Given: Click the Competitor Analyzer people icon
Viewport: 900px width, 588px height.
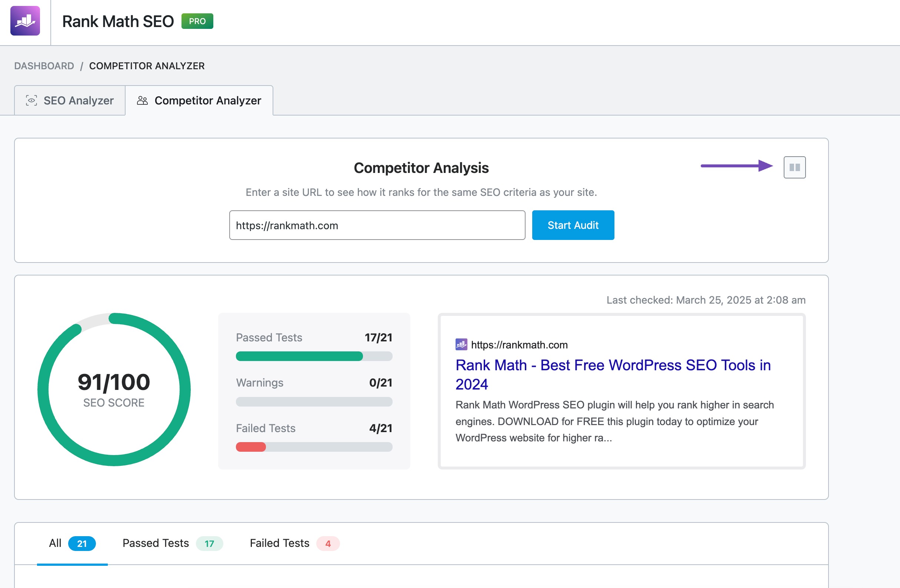Looking at the screenshot, I should pos(142,101).
